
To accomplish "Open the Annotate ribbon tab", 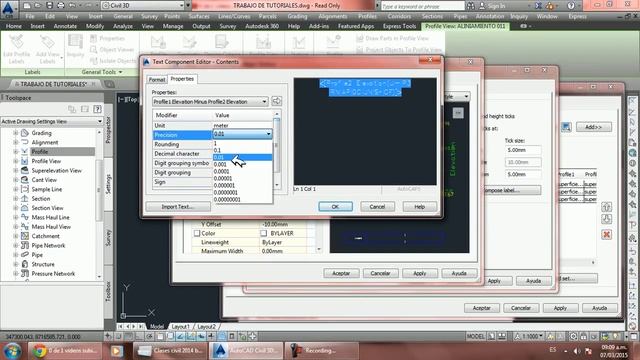I will click(65, 26).
